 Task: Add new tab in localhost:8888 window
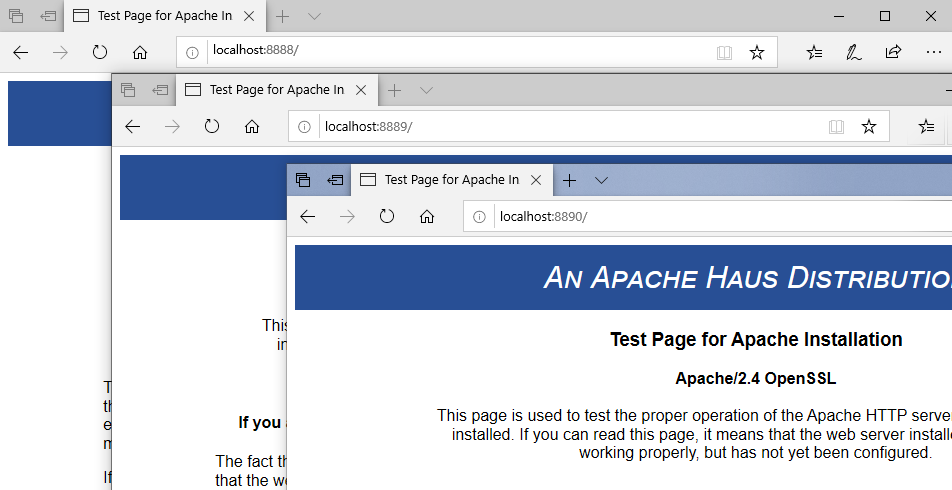282,16
